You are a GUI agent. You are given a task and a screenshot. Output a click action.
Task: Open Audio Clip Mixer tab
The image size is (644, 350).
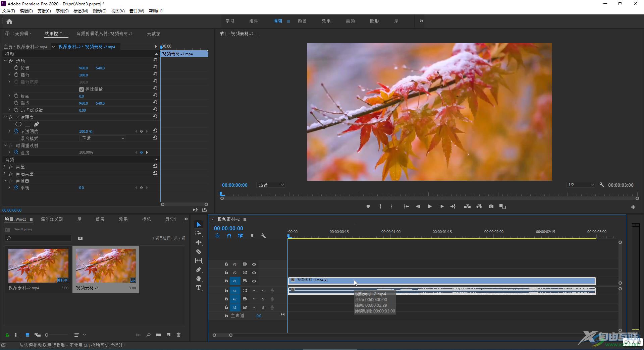[104, 34]
